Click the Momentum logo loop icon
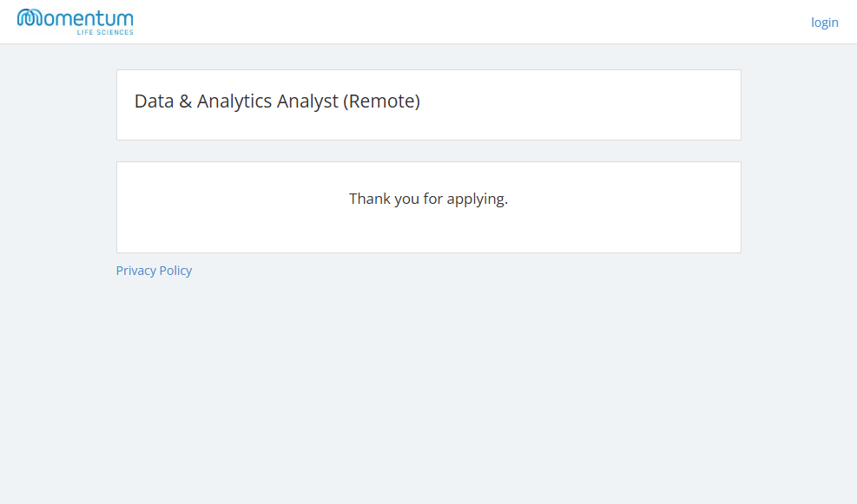The width and height of the screenshot is (857, 504). click(30, 18)
